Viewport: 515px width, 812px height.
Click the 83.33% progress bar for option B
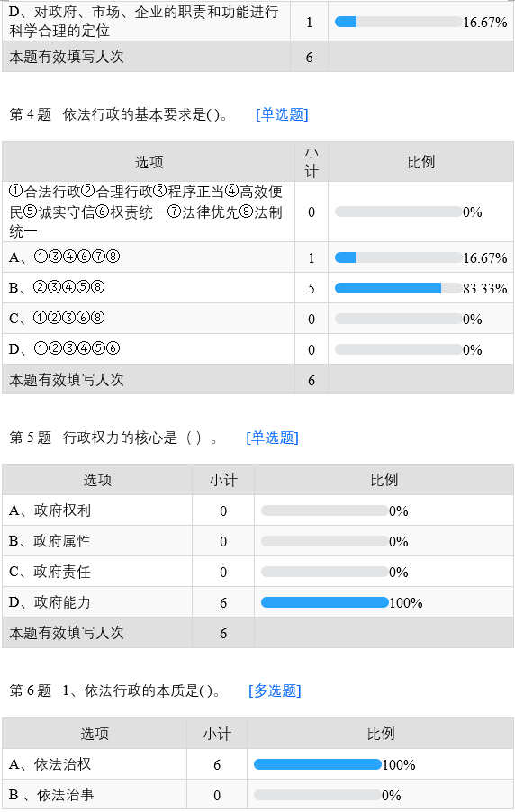[398, 288]
